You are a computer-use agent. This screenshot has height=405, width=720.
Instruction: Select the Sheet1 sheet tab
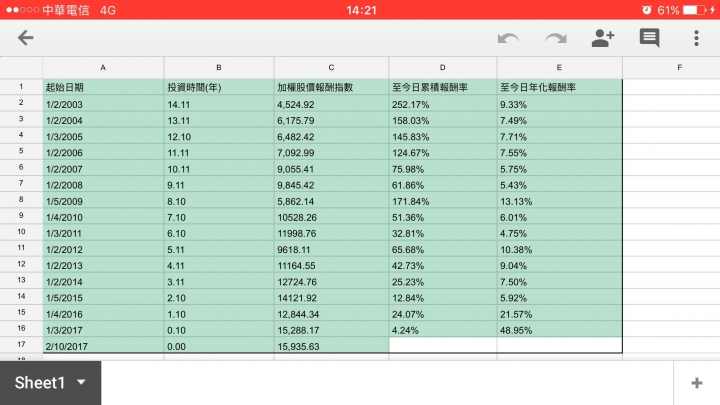pos(51,383)
